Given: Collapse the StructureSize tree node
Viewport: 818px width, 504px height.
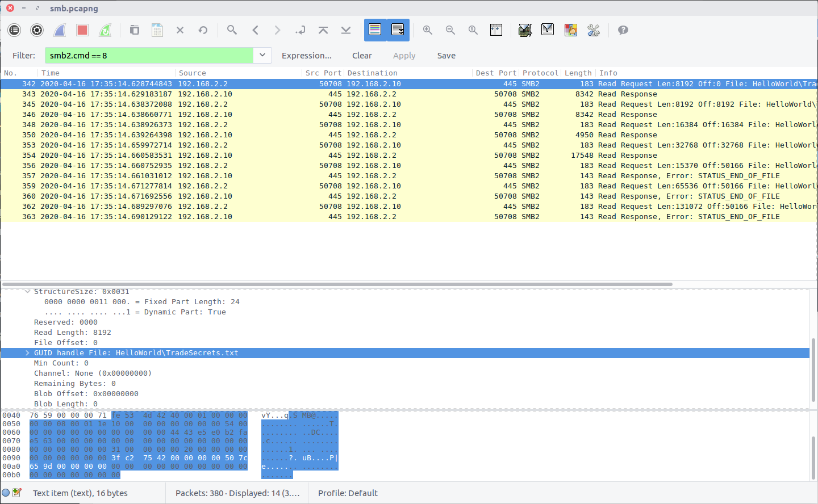Looking at the screenshot, I should pyautogui.click(x=27, y=292).
